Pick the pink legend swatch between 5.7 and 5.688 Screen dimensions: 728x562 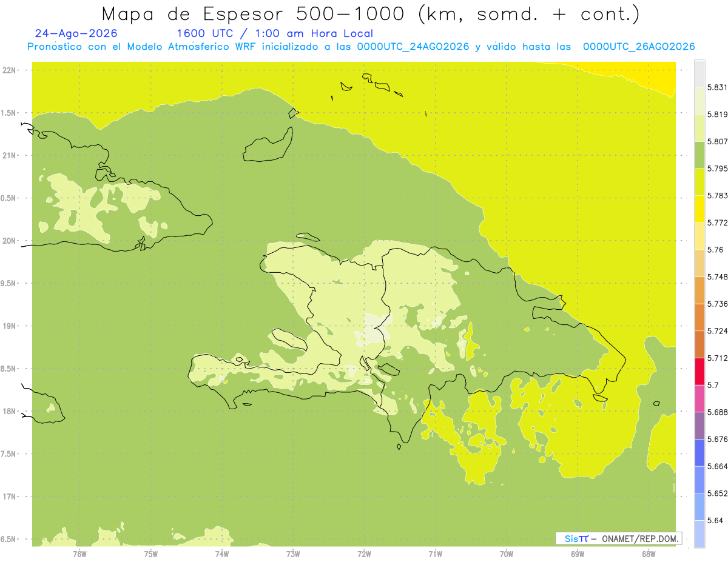[x=699, y=398]
